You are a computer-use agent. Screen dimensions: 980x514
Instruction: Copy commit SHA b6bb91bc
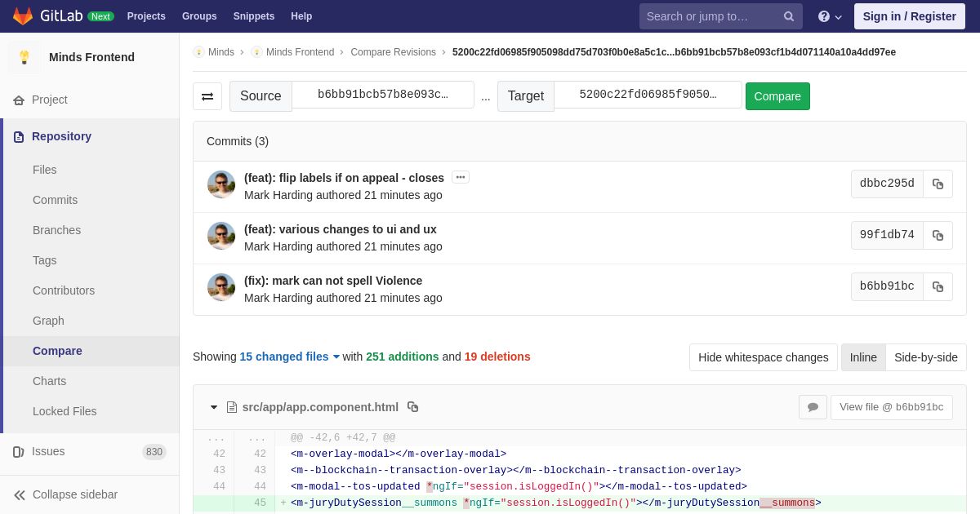(938, 287)
